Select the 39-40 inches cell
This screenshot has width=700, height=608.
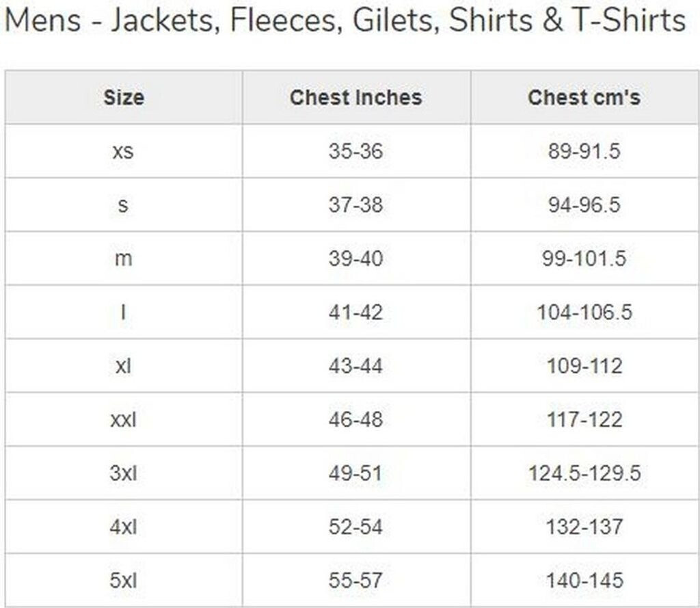[x=355, y=259]
